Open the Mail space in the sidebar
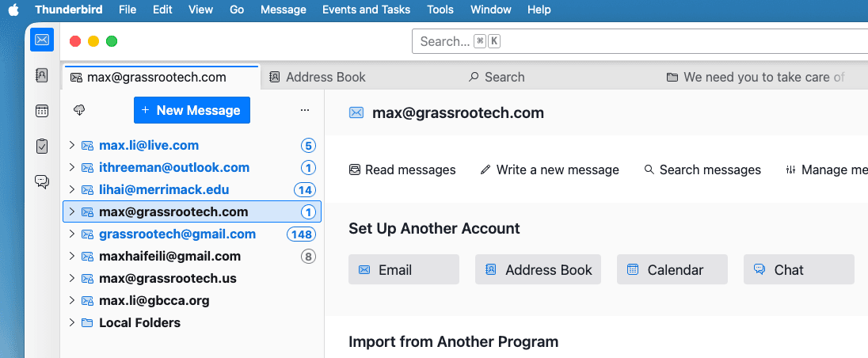Viewport: 868px width, 358px height. (42, 40)
